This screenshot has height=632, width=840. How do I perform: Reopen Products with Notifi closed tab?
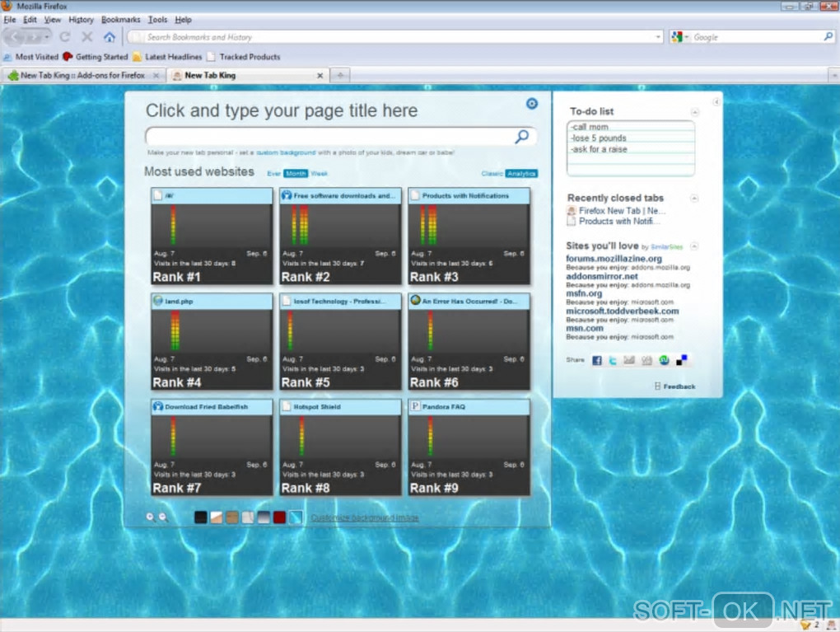[614, 222]
